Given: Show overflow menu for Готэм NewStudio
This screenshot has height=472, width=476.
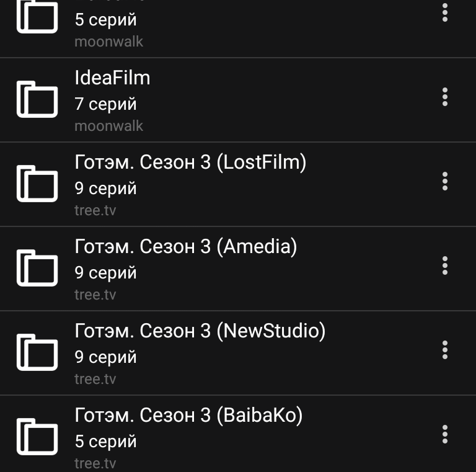Looking at the screenshot, I should click(445, 350).
